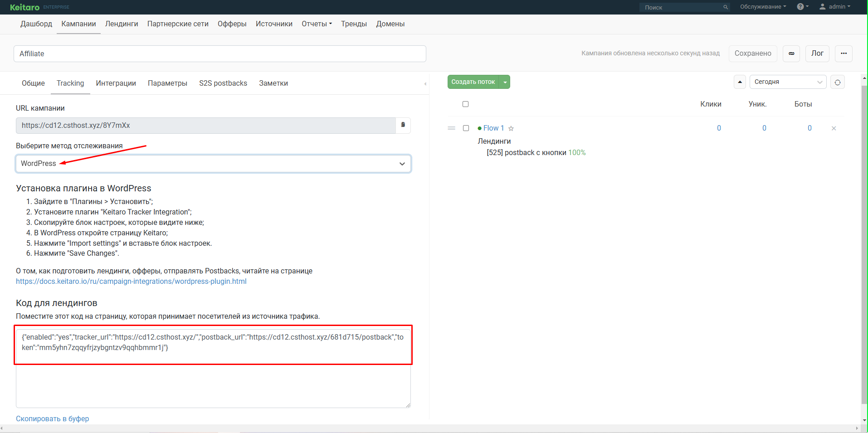The image size is (868, 433).
Task: Click the Боты column header
Action: [803, 104]
